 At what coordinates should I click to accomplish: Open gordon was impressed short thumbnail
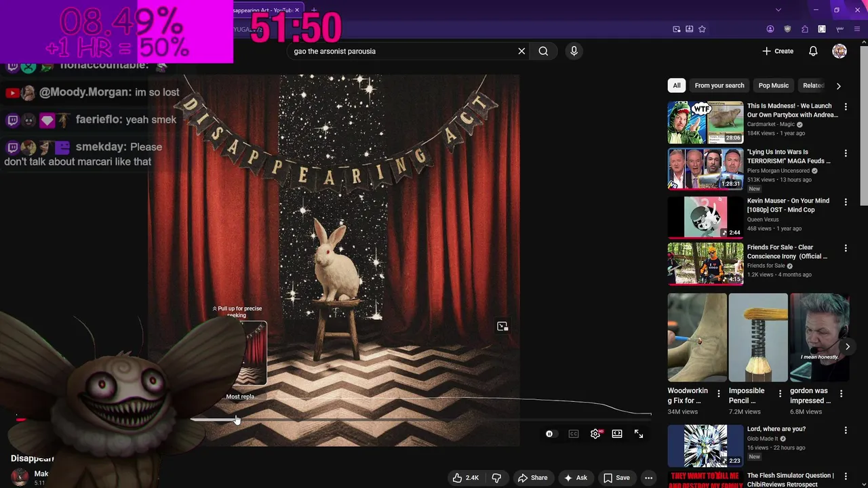point(819,338)
